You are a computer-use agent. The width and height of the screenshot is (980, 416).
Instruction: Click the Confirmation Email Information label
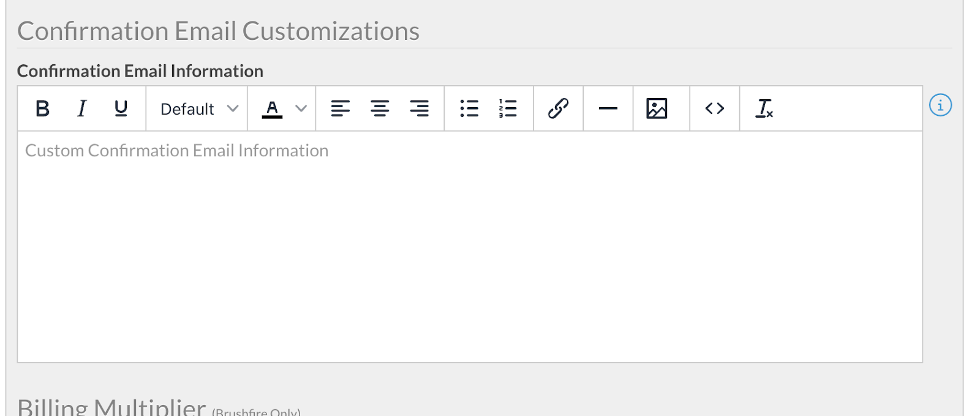click(140, 71)
